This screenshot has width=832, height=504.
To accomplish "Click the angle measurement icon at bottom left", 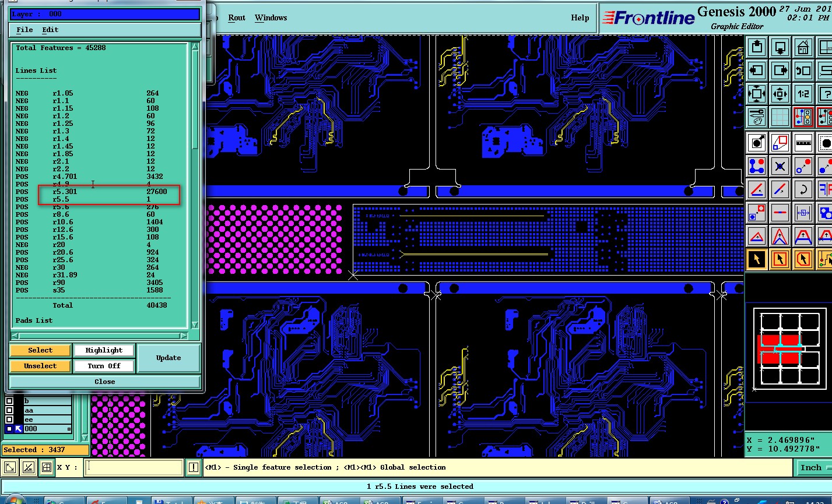I will point(28,467).
